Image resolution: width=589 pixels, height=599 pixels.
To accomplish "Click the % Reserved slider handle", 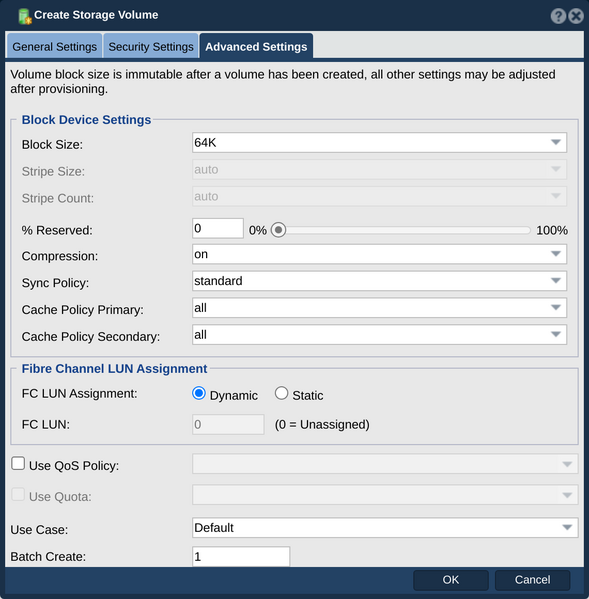I will tap(278, 230).
